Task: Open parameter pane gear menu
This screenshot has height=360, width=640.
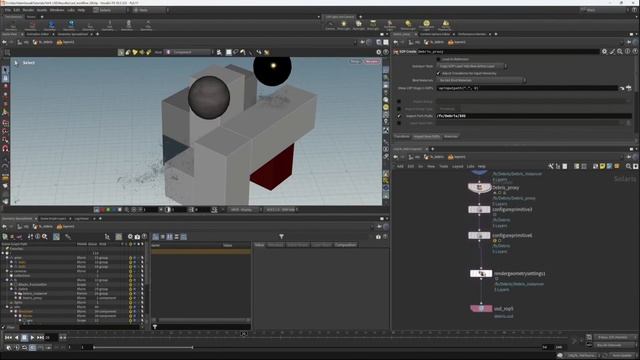Action: [604, 51]
